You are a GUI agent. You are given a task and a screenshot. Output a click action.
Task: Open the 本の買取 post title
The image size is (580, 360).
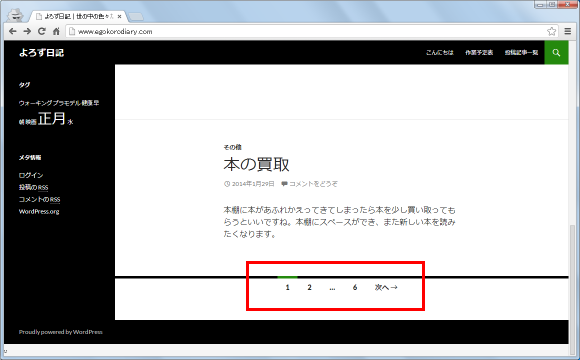pyautogui.click(x=256, y=164)
